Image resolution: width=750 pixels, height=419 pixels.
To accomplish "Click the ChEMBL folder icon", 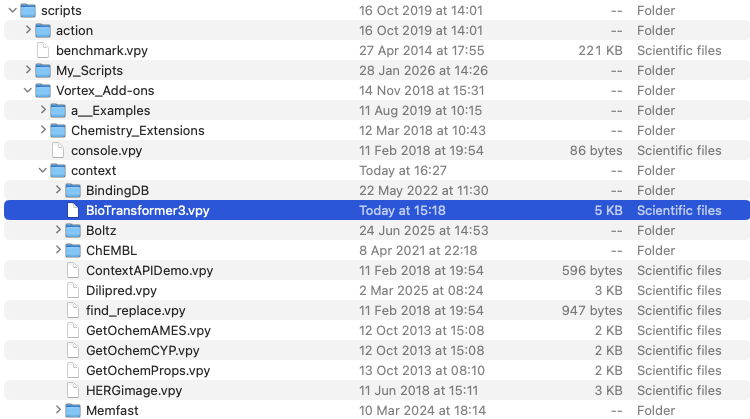I will point(72,250).
